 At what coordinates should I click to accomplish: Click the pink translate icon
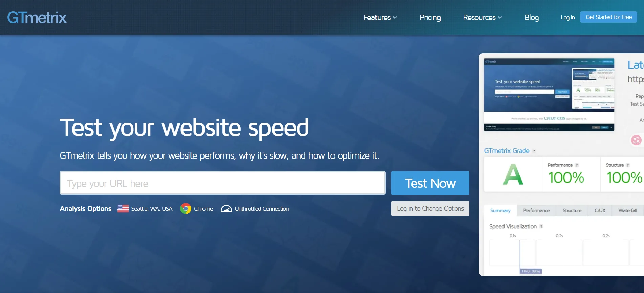coord(636,140)
